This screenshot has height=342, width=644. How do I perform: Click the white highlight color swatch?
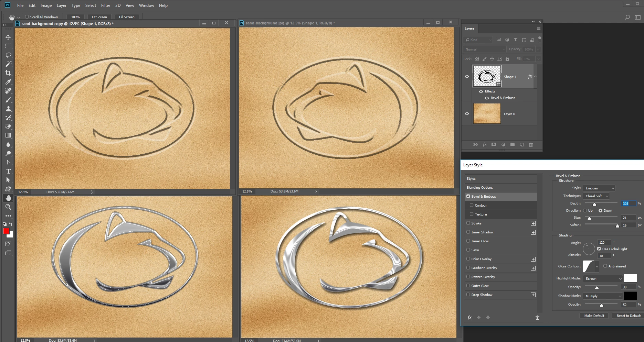click(x=630, y=278)
